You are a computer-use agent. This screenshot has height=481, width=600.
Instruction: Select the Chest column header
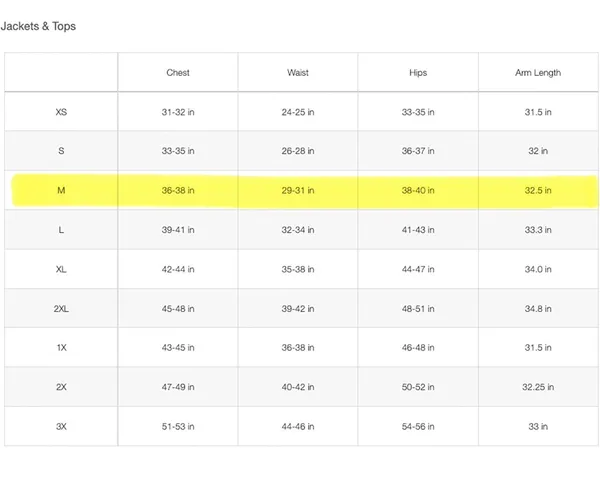click(x=178, y=73)
